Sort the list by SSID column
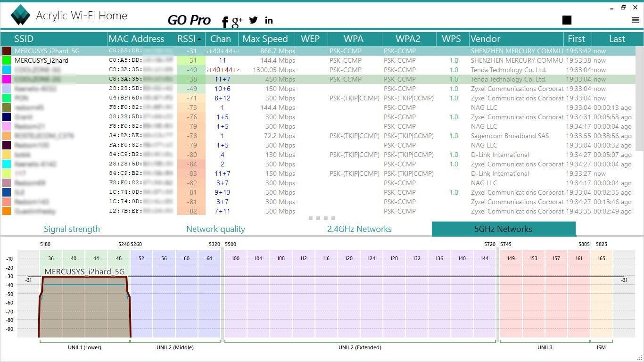 coord(24,39)
